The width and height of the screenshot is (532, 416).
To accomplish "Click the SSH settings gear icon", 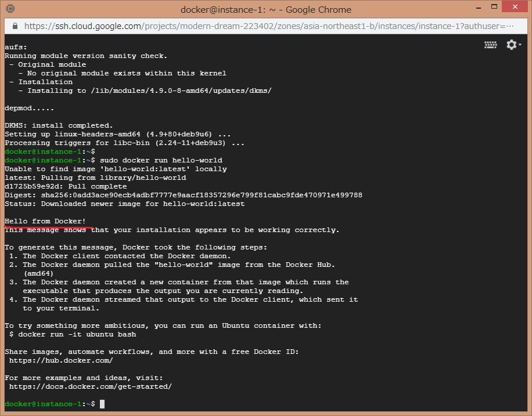I will coord(511,45).
